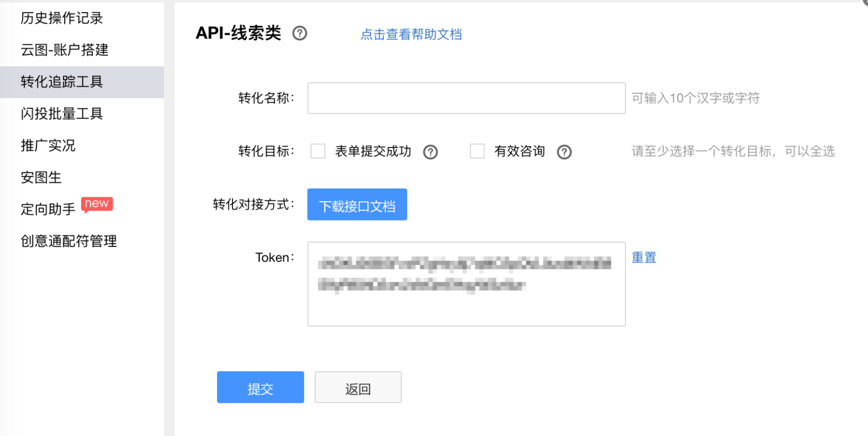Open the 点击查看帮助文档 help link
Screen dimensions: 868x436
(x=411, y=34)
